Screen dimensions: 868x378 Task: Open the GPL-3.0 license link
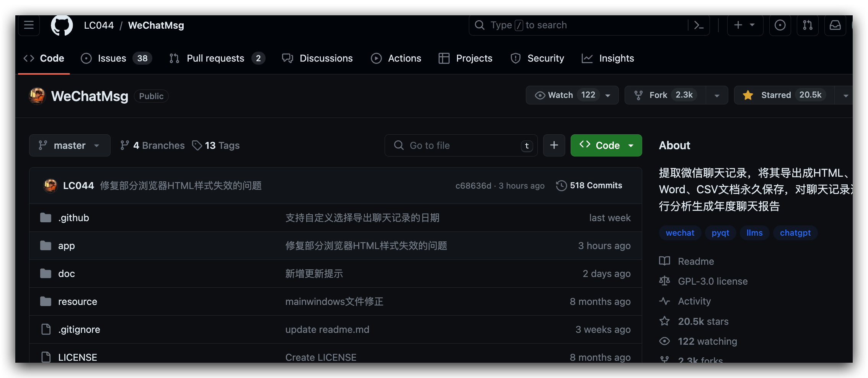(713, 281)
